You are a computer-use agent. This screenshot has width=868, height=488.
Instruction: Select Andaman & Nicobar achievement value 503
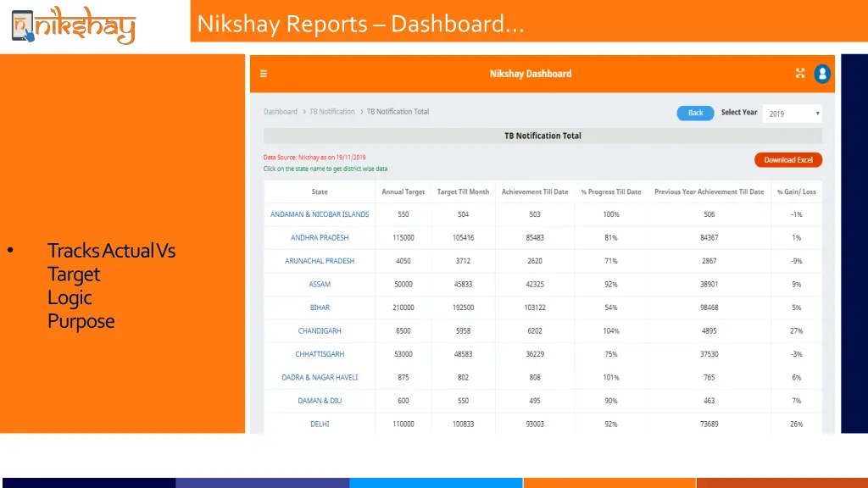click(x=535, y=214)
